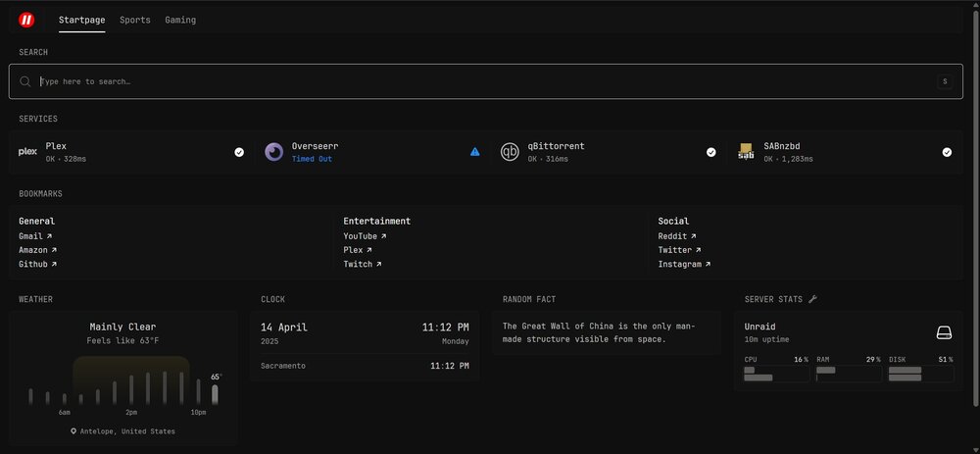Click the Plex service logo
Screen dimensions: 980x454
click(27, 152)
